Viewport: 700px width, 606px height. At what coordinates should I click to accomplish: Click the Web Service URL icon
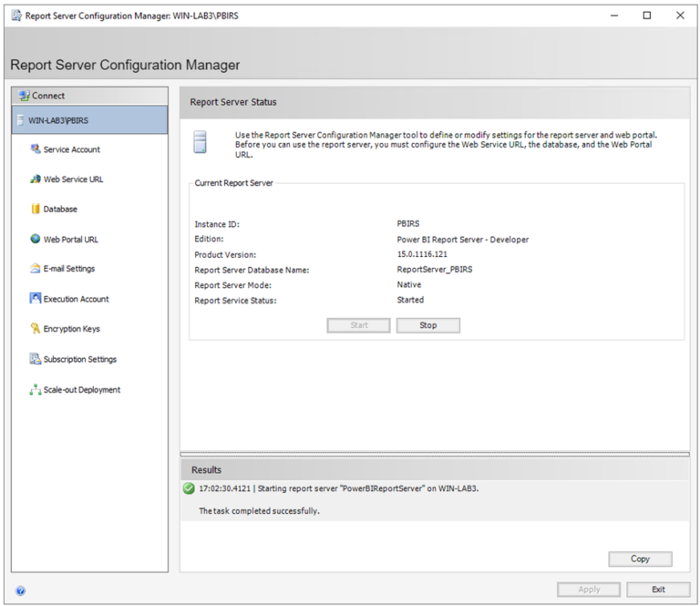click(x=36, y=180)
